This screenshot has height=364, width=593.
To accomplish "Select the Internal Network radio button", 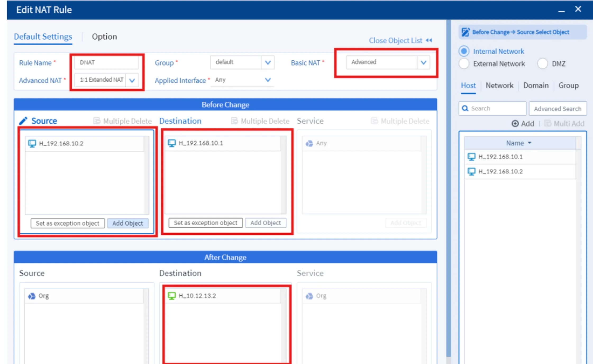I will pos(464,51).
